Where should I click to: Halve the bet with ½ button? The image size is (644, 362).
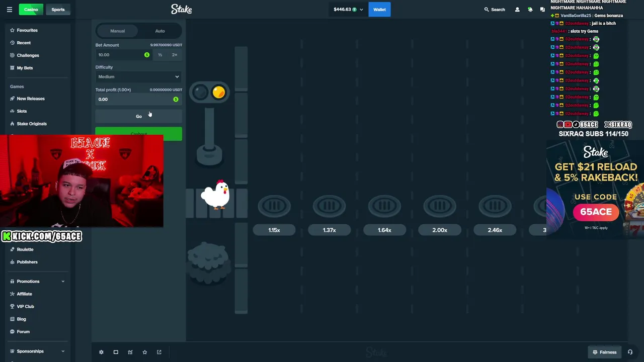point(160,55)
